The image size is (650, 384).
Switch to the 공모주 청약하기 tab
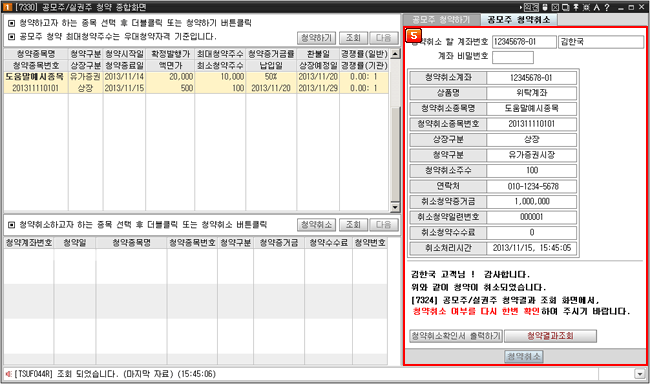pyautogui.click(x=441, y=19)
